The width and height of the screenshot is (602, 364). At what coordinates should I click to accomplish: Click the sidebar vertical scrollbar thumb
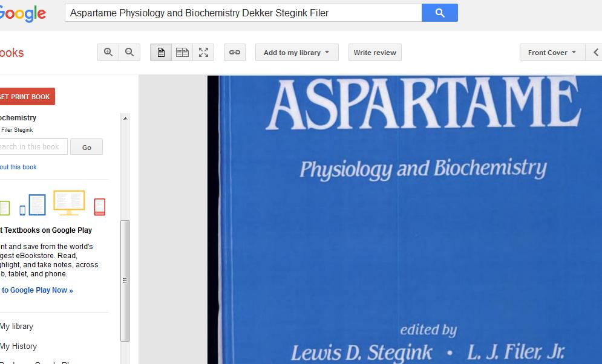point(125,281)
